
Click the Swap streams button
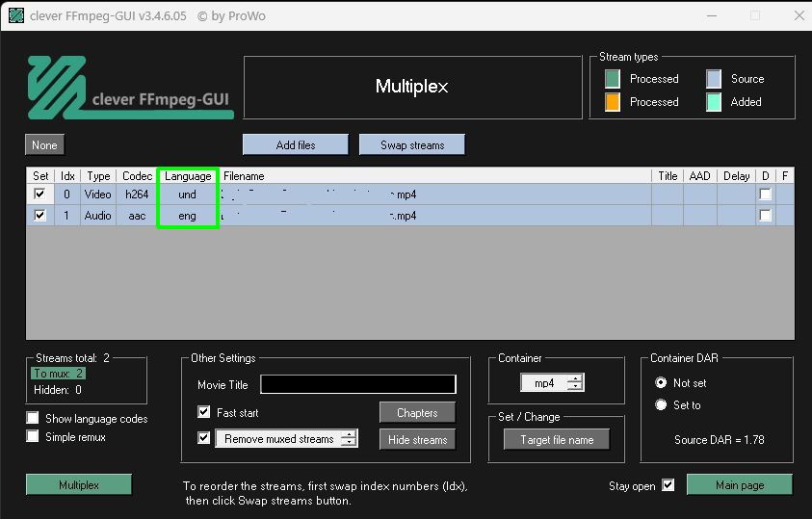pyautogui.click(x=412, y=144)
